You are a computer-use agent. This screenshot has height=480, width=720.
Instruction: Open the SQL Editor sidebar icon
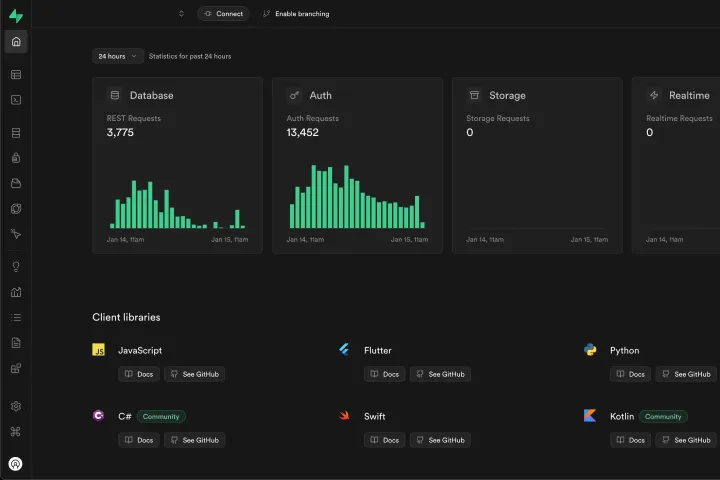16,100
